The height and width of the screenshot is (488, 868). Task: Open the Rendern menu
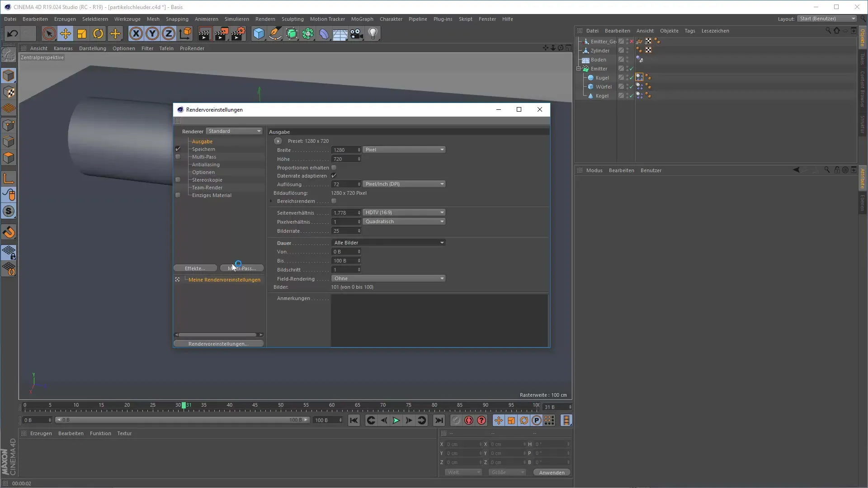point(265,19)
